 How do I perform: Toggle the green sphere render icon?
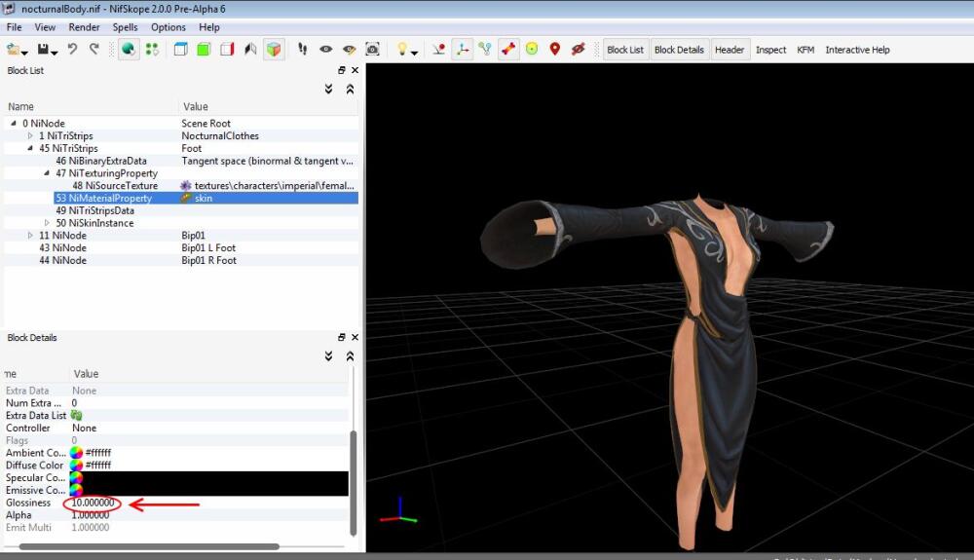(x=129, y=49)
